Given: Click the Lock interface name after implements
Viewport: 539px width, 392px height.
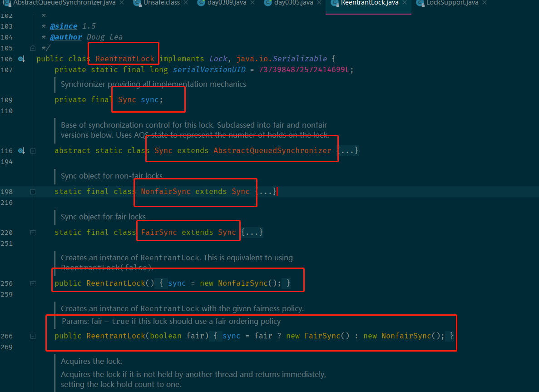Looking at the screenshot, I should [x=218, y=59].
